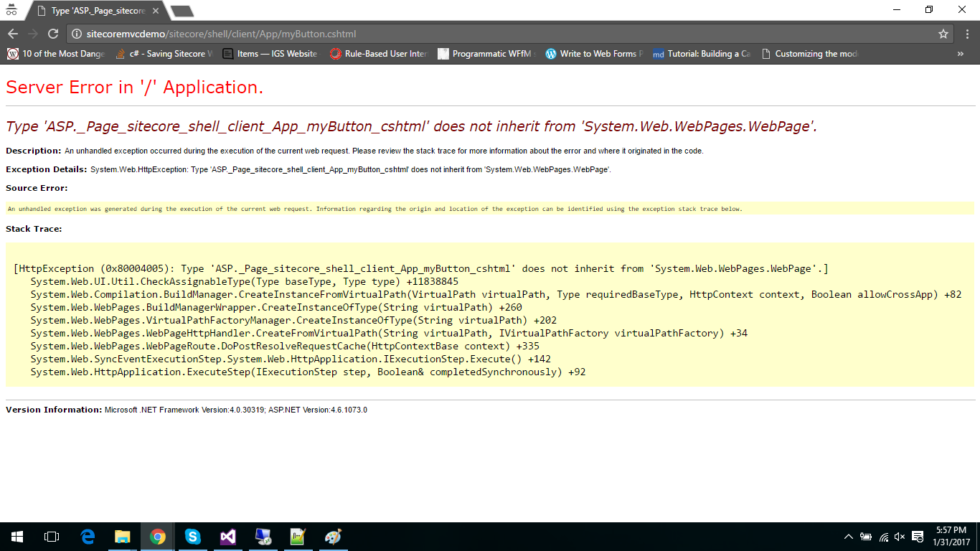Image resolution: width=980 pixels, height=551 pixels.
Task: Open 'Programmatic WFfM' bookmark
Action: tap(487, 54)
